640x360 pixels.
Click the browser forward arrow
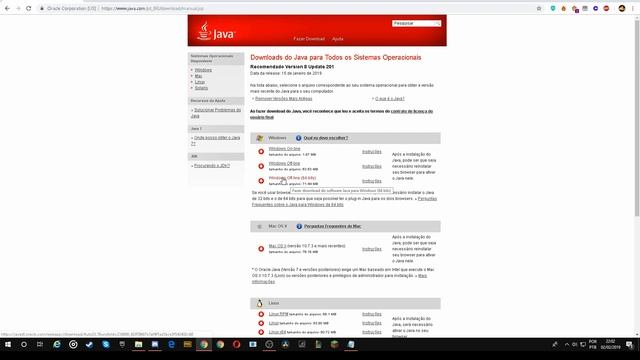[x=18, y=8]
